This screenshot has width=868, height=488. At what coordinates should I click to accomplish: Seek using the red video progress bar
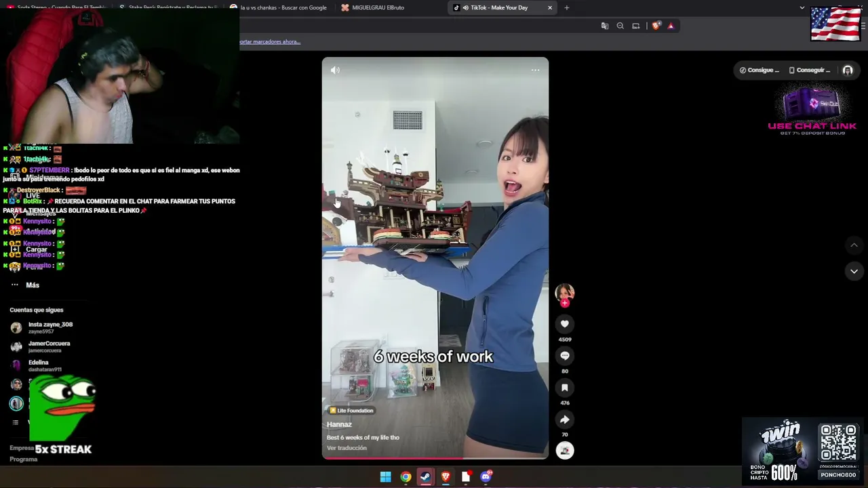[x=435, y=458]
